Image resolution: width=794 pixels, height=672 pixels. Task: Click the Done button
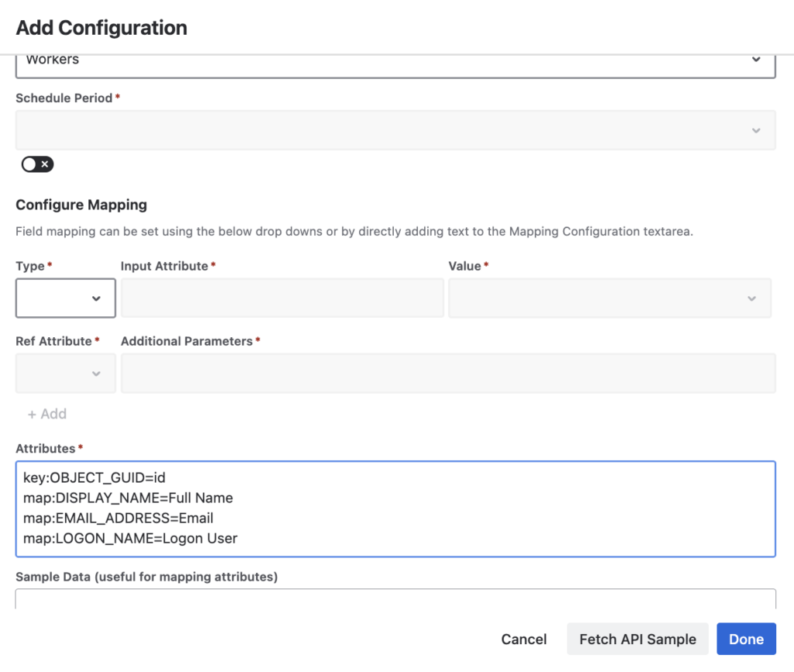click(746, 639)
